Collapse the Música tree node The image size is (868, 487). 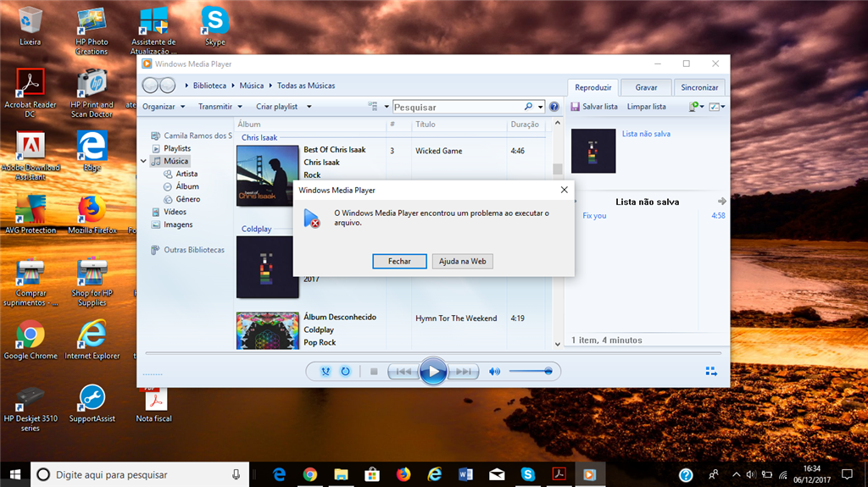tap(143, 161)
